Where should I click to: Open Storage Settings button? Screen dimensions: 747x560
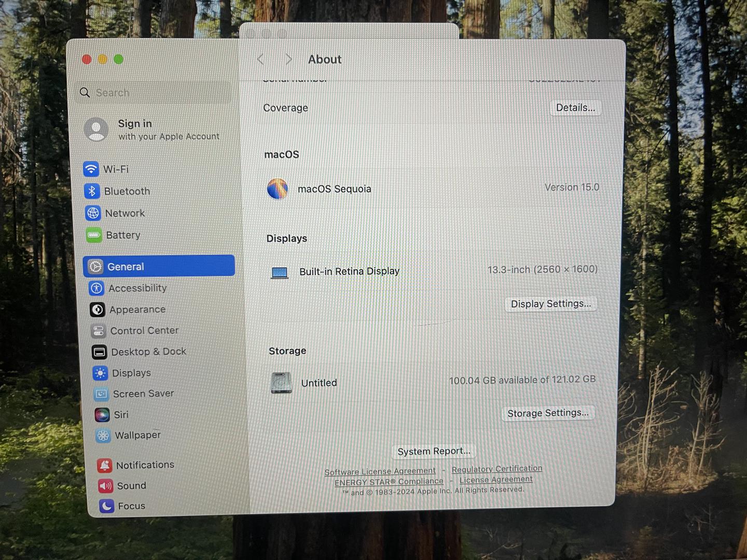[x=548, y=413]
